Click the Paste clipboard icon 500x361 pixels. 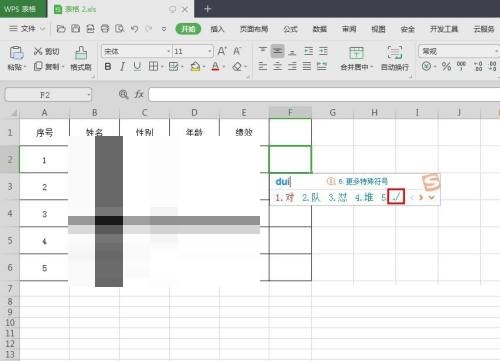[16, 53]
